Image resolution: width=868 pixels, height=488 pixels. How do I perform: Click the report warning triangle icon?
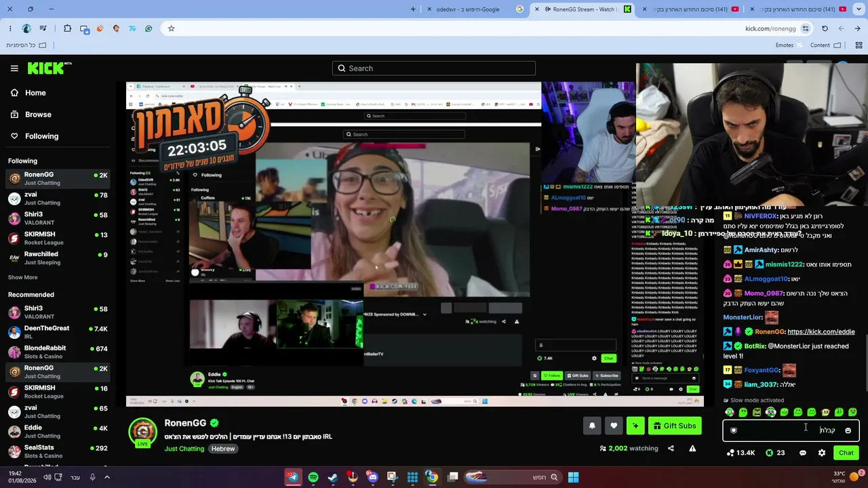click(692, 448)
